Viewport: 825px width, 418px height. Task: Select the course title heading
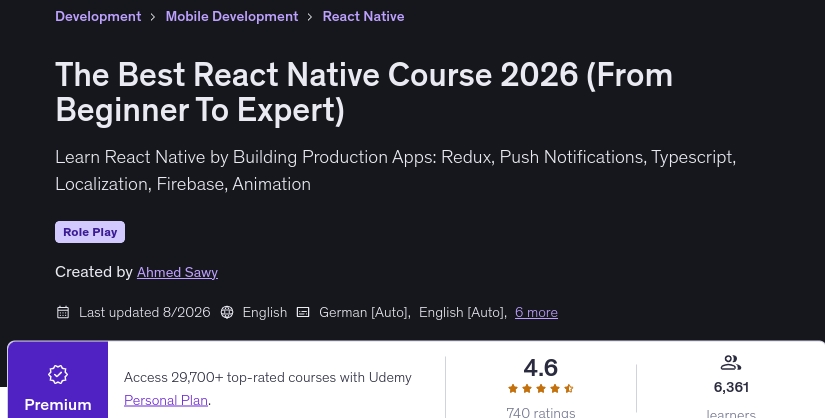coord(364,92)
